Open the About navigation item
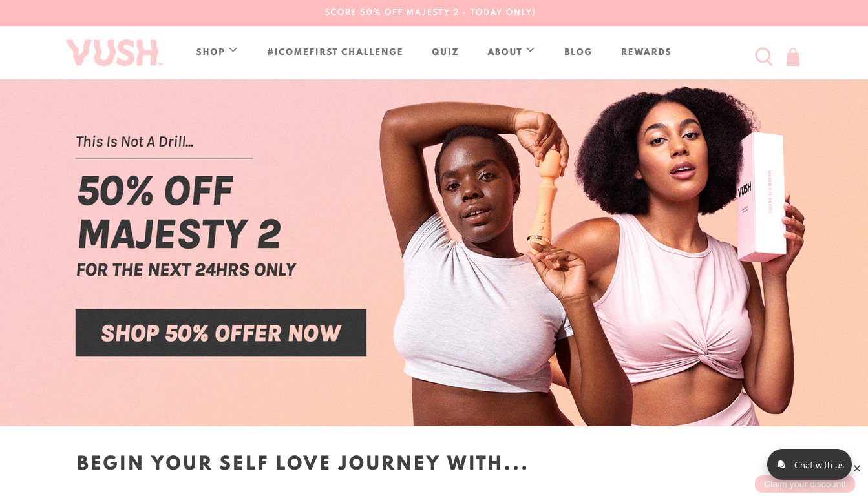Image resolution: width=868 pixels, height=496 pixels. pyautogui.click(x=505, y=52)
